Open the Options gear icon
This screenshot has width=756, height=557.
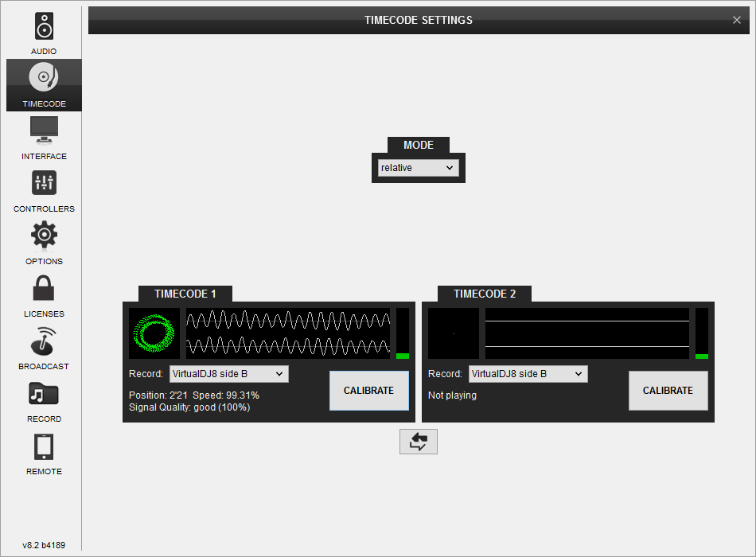(x=44, y=236)
